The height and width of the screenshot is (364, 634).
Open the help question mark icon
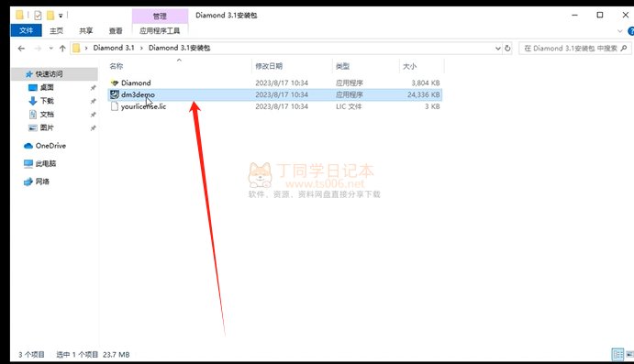(630, 31)
